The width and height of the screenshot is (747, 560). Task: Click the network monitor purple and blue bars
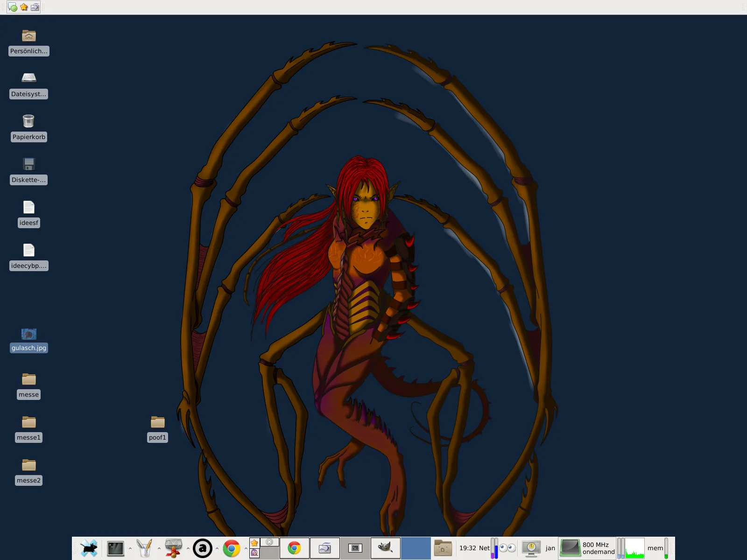[x=494, y=548]
